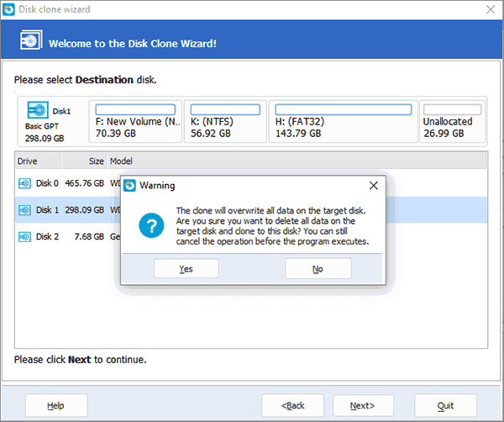Sort by the Size column header
Screen dimensions: 504x422
tap(84, 161)
